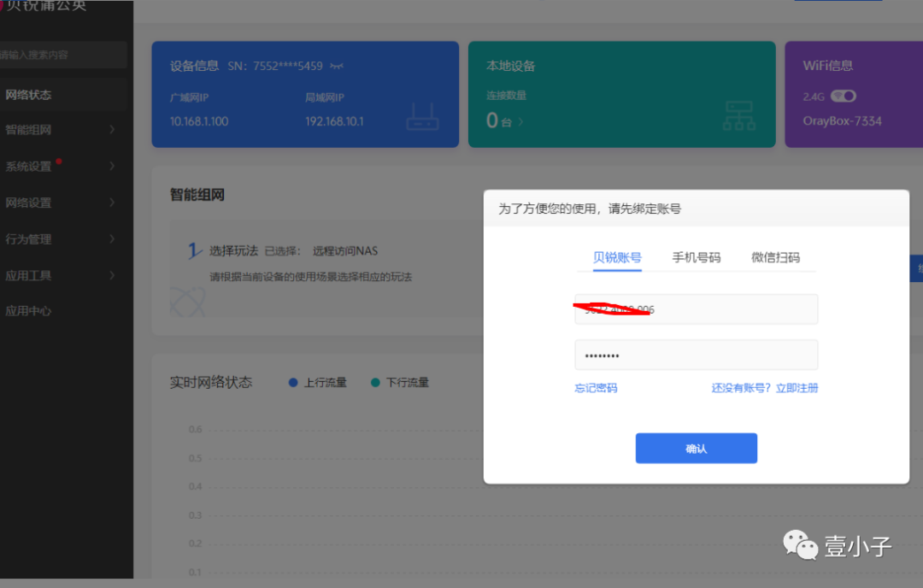
Task: Click the router icon in device info card
Action: click(x=422, y=116)
